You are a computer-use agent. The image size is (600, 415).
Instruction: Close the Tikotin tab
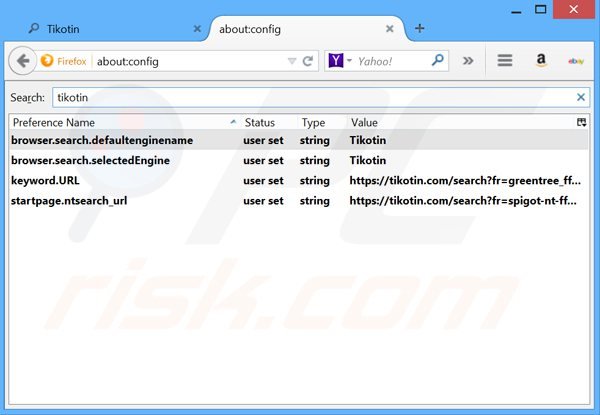coord(197,29)
